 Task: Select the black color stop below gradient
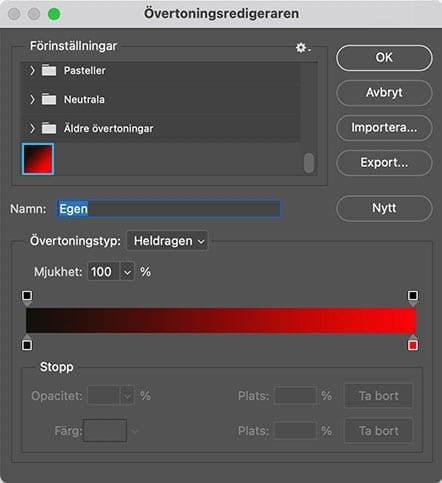(x=27, y=344)
